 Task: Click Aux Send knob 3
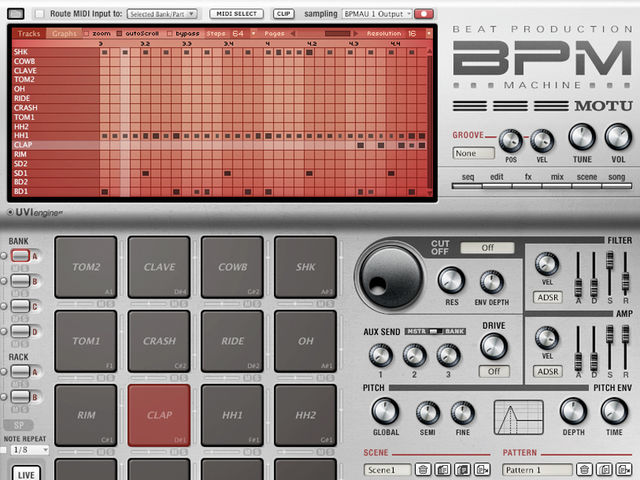(448, 355)
